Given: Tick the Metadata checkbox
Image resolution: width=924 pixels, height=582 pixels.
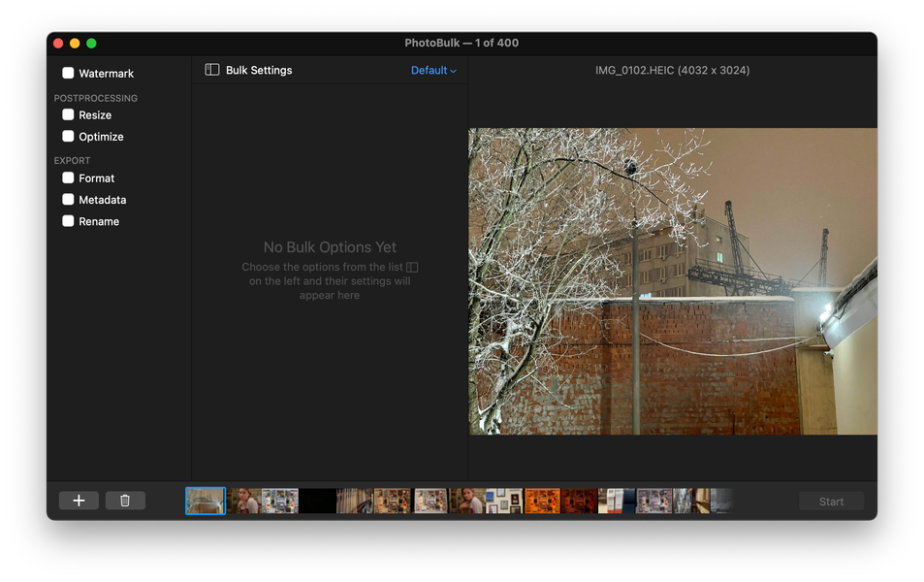Looking at the screenshot, I should click(69, 199).
